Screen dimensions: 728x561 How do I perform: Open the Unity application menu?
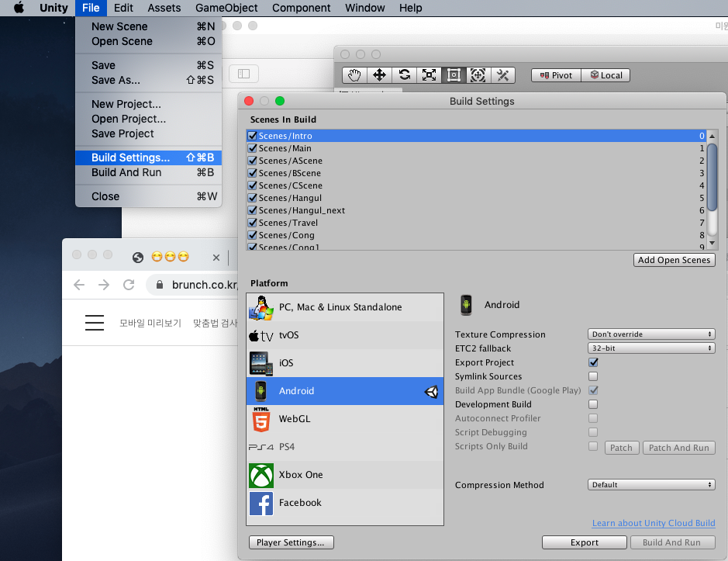(x=53, y=8)
